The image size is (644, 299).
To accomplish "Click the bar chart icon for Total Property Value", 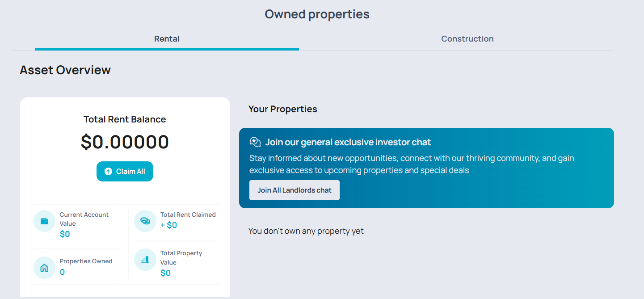I will (x=145, y=260).
